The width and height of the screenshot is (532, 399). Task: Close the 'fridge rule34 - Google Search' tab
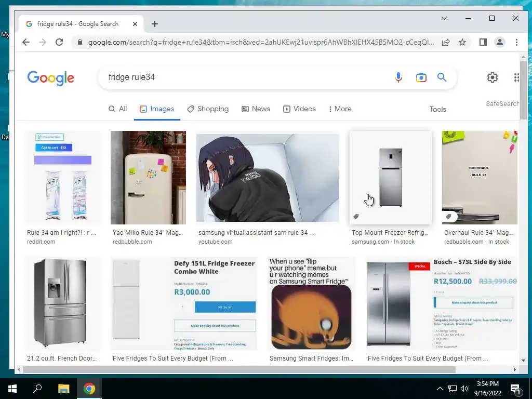pyautogui.click(x=135, y=24)
